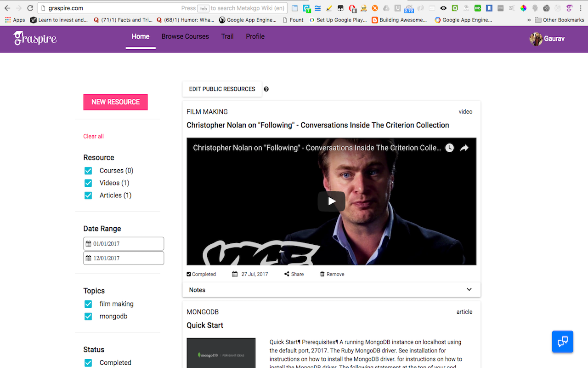Open Chrome's three-dot menu
Viewport: 588px width, 368px height.
(x=581, y=8)
